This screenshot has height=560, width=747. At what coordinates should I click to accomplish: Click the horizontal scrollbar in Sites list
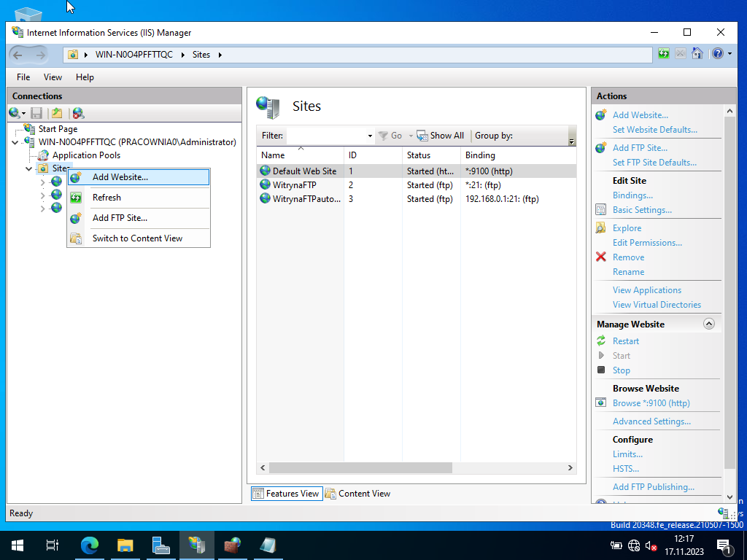click(360, 468)
